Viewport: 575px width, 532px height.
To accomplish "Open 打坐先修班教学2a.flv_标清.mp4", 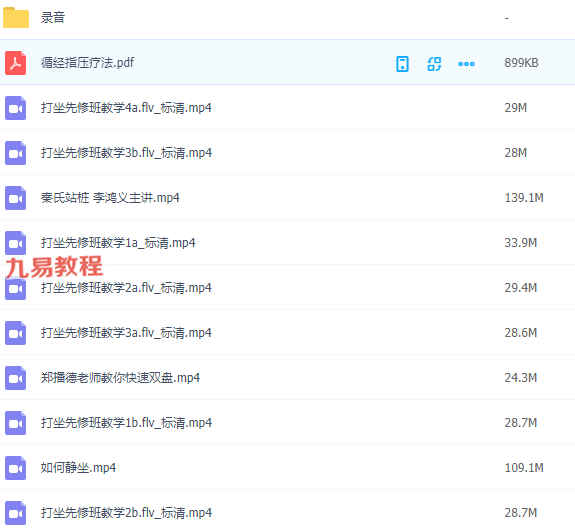I will tap(126, 288).
